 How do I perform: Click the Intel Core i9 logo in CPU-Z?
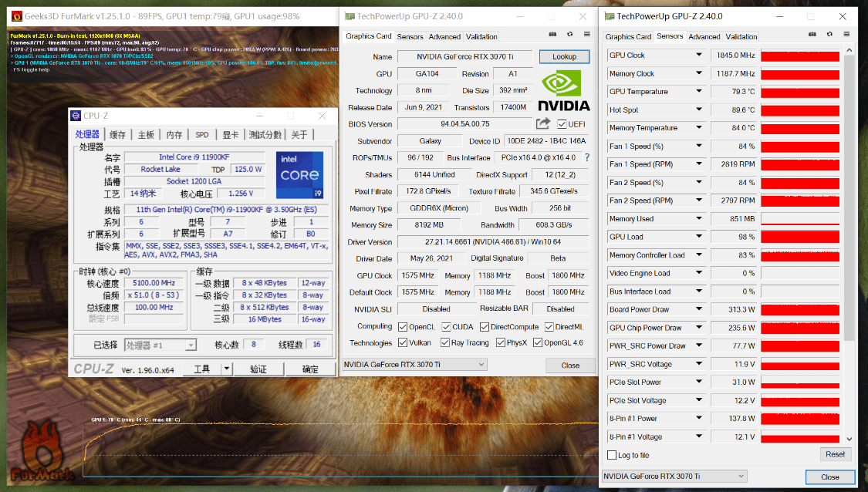click(299, 175)
